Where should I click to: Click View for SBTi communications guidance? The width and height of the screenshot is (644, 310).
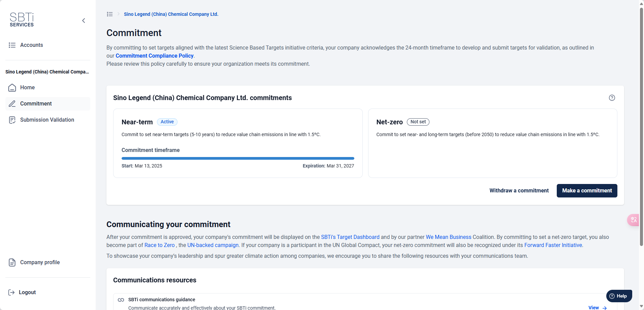598,308
